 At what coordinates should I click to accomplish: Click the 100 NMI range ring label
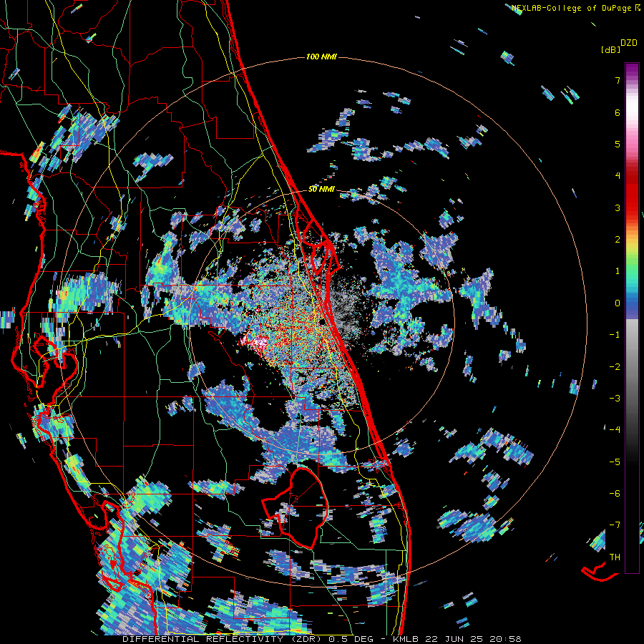(321, 57)
